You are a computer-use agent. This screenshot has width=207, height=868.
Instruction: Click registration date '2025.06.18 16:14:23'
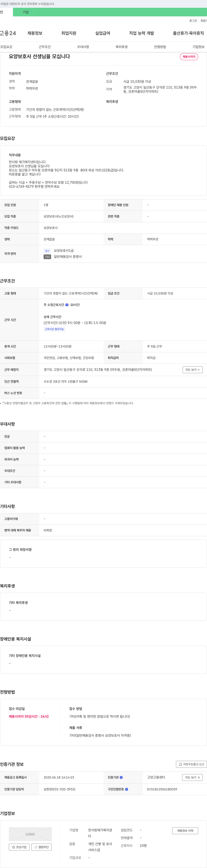tap(59, 777)
